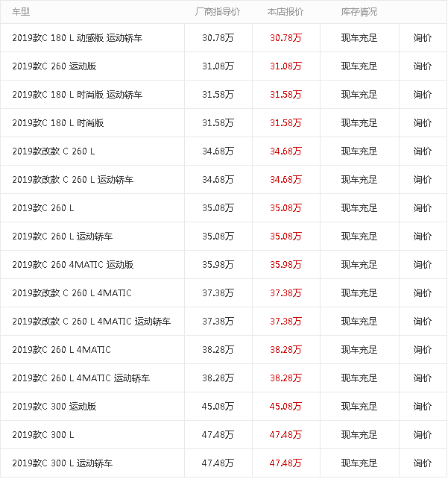Click 现车充足 in the C 300 运动版 row
This screenshot has height=479, width=448.
coord(359,407)
